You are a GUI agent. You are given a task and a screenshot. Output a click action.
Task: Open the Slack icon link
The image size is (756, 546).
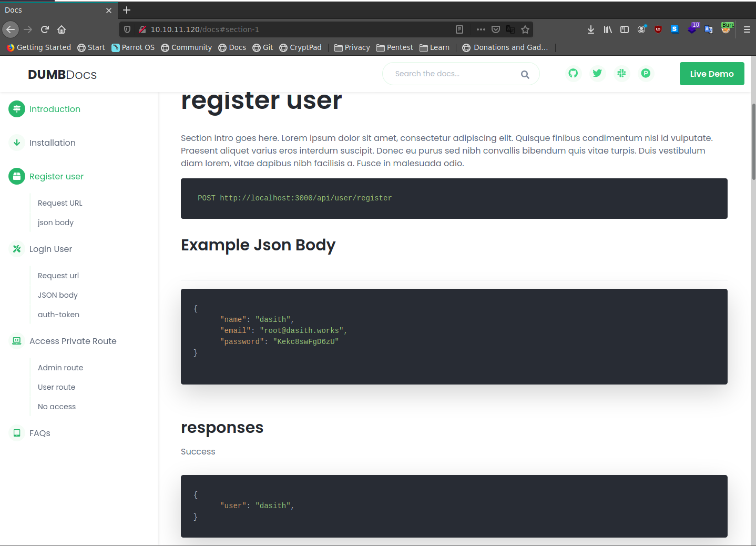click(x=621, y=74)
